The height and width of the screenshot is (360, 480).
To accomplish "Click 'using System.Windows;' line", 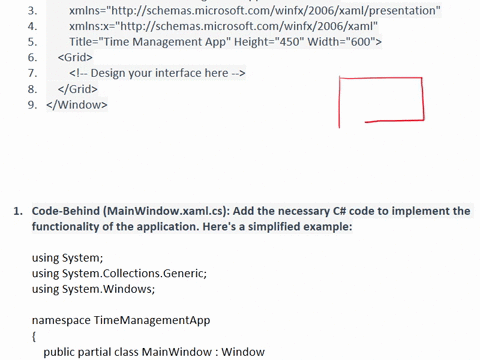I will coord(93,289).
